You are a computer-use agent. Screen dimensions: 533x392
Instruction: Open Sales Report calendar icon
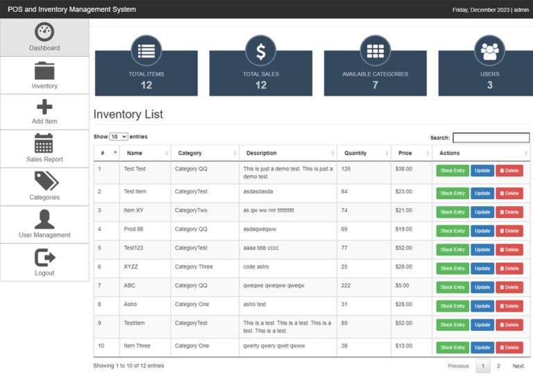[x=44, y=144]
